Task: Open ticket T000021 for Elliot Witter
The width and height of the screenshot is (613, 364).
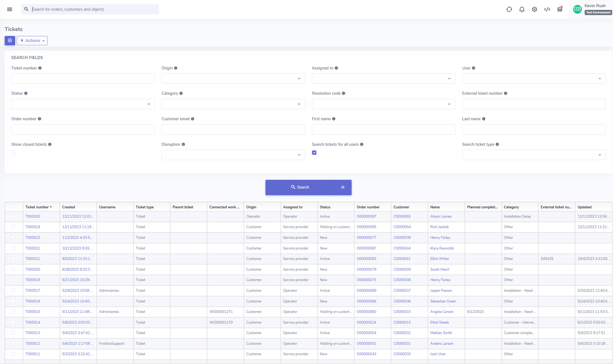Action: click(x=32, y=259)
